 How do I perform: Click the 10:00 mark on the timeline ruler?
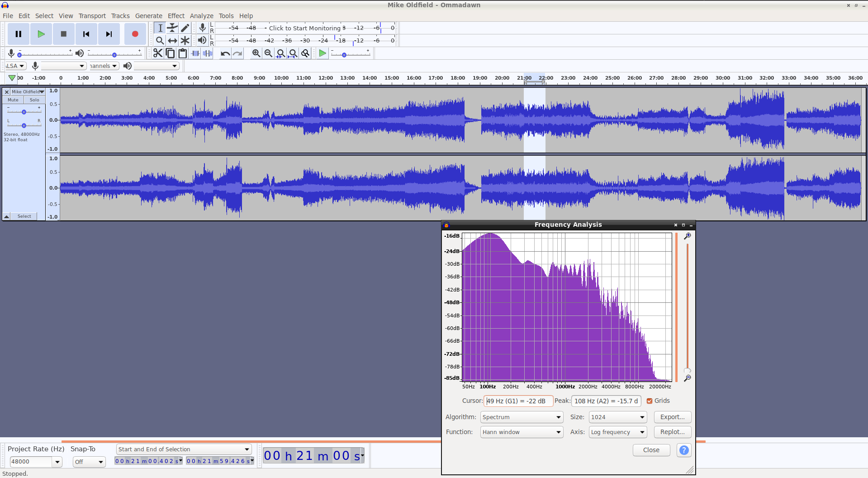pyautogui.click(x=281, y=78)
